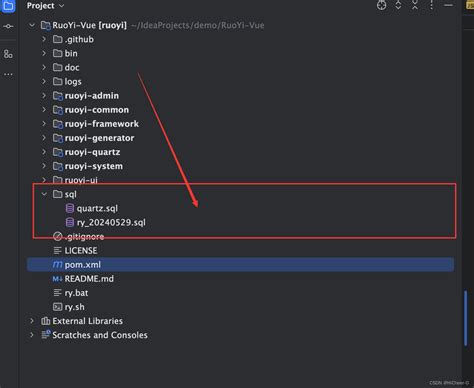
Task: Open the Commit tool window icon
Action: pyautogui.click(x=8, y=26)
